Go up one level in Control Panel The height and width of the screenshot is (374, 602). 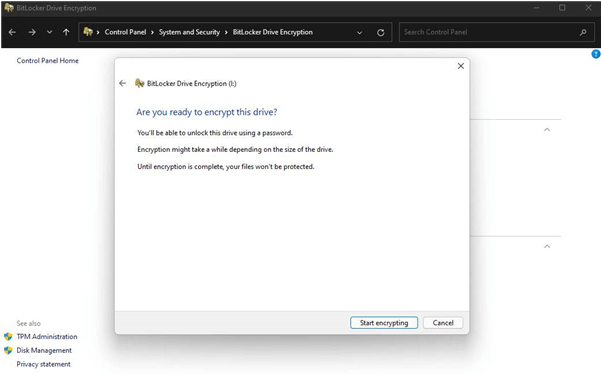[x=66, y=32]
